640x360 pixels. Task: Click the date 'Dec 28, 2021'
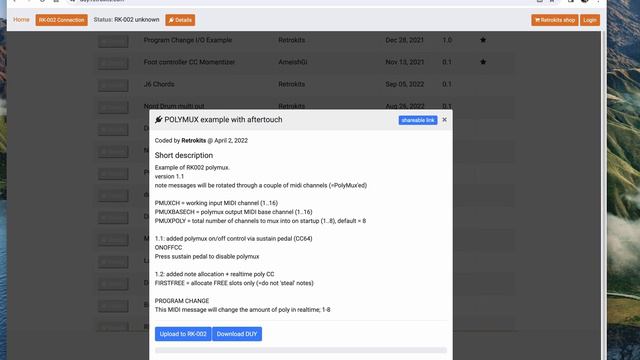[x=404, y=40]
